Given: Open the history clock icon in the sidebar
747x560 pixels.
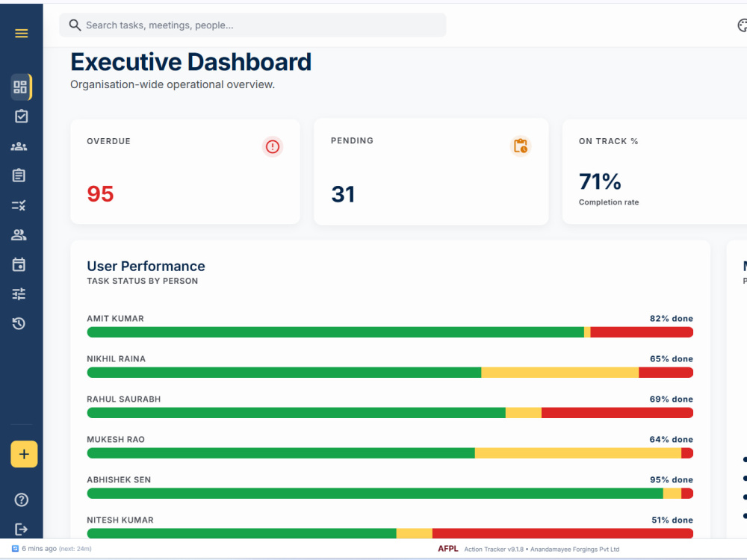Looking at the screenshot, I should pos(19,324).
